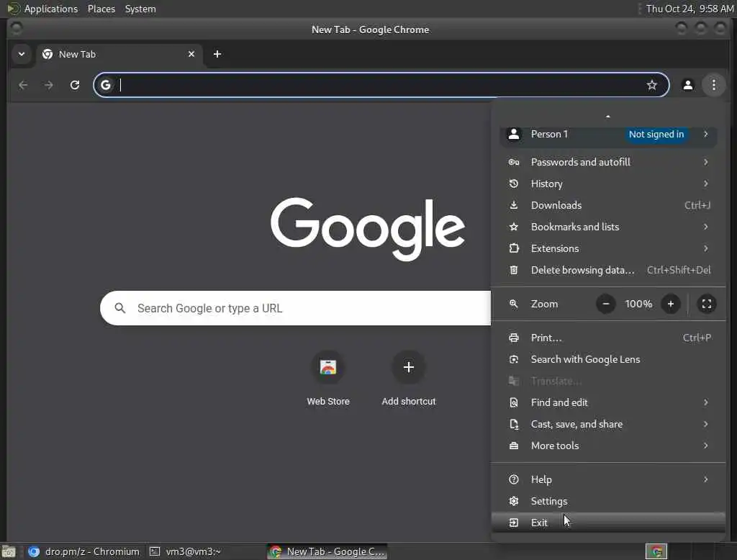Expand the Help submenu chevron
The height and width of the screenshot is (560, 737).
point(705,480)
